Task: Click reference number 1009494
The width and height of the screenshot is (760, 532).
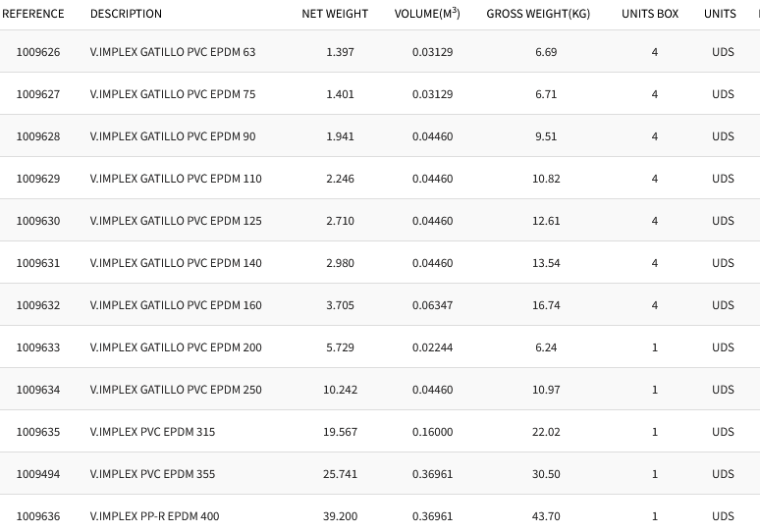Action: tap(38, 474)
